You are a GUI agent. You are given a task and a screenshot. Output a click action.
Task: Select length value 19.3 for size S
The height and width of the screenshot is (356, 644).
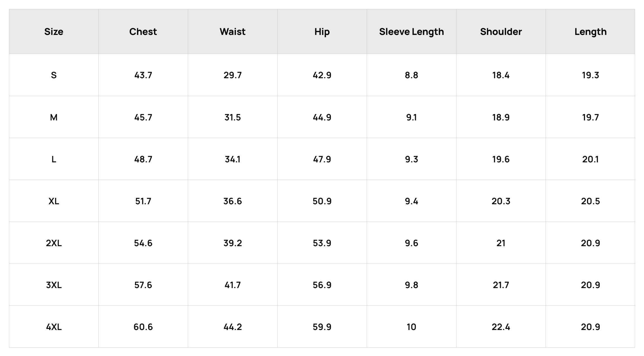[590, 75]
